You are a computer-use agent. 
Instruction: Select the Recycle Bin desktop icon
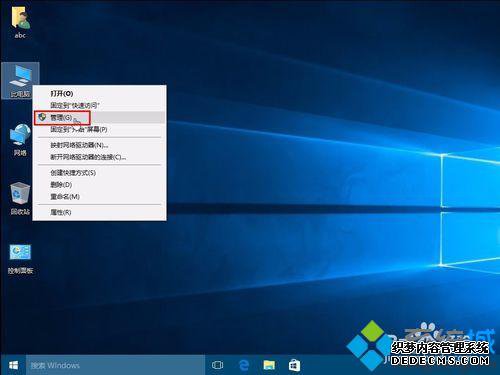pyautogui.click(x=20, y=199)
